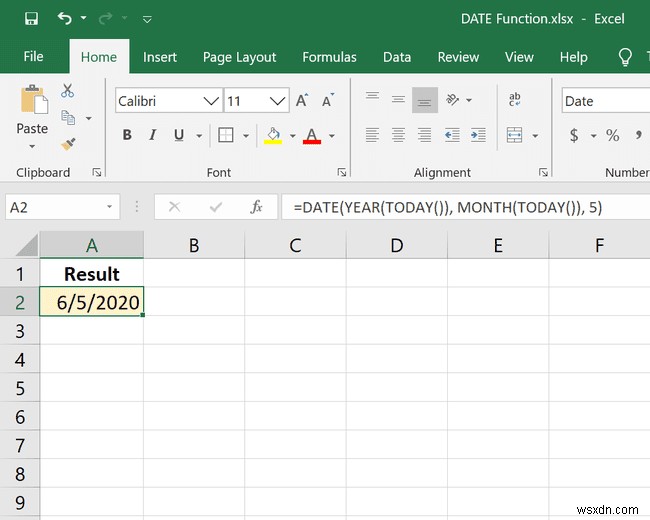Toggle Underline formatting
Screen dimensions: 650x520
click(x=179, y=135)
